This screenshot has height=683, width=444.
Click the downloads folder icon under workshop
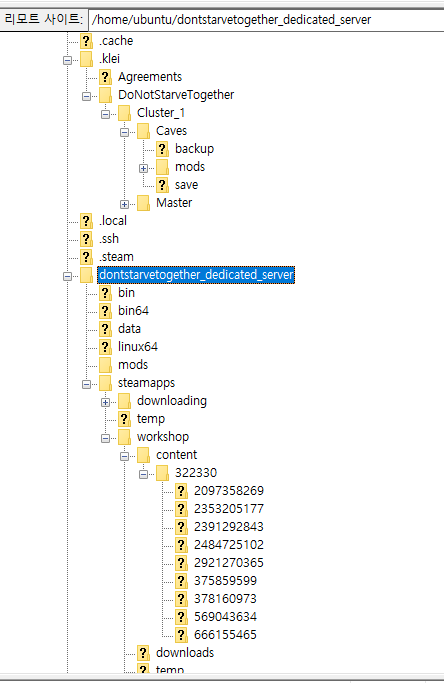(x=143, y=653)
